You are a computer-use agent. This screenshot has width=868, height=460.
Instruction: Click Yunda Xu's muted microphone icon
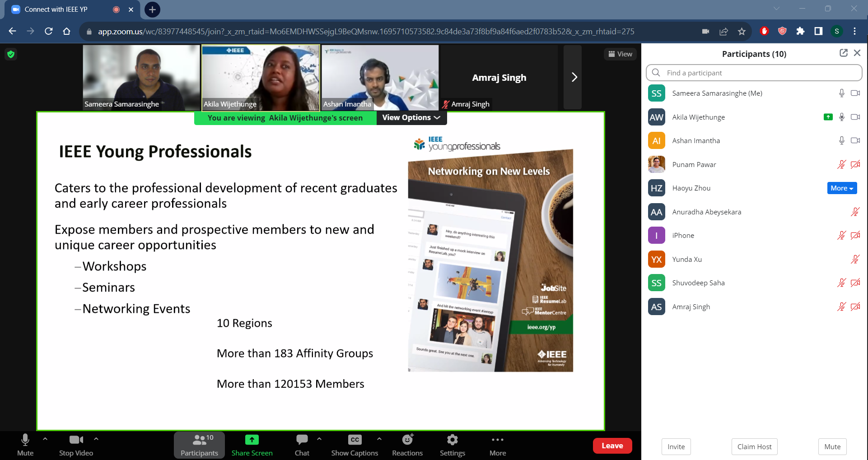pos(855,259)
